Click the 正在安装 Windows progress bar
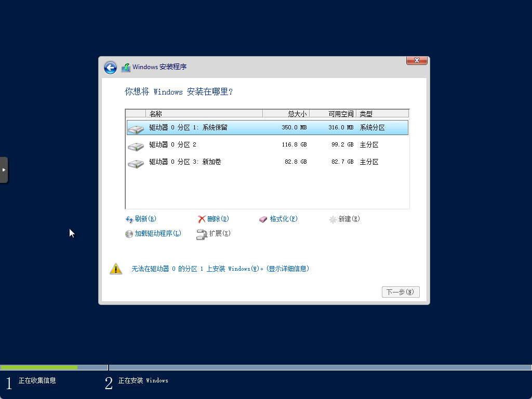 320,367
